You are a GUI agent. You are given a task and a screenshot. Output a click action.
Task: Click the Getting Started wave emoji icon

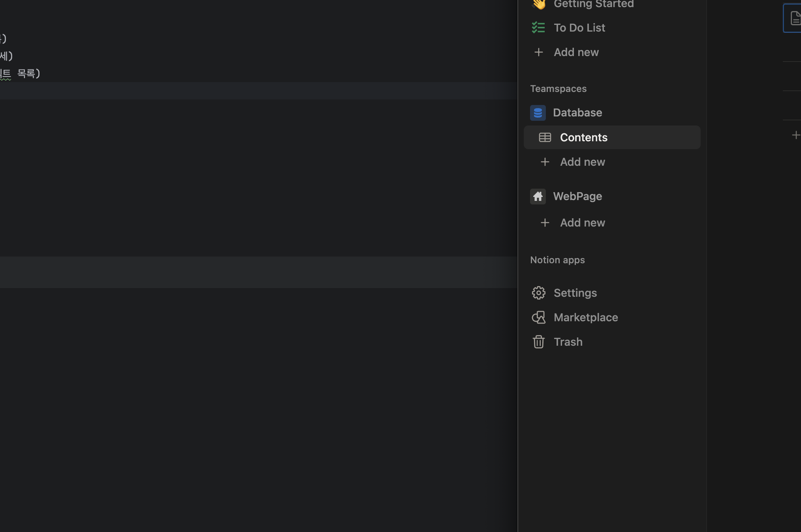coord(539,4)
